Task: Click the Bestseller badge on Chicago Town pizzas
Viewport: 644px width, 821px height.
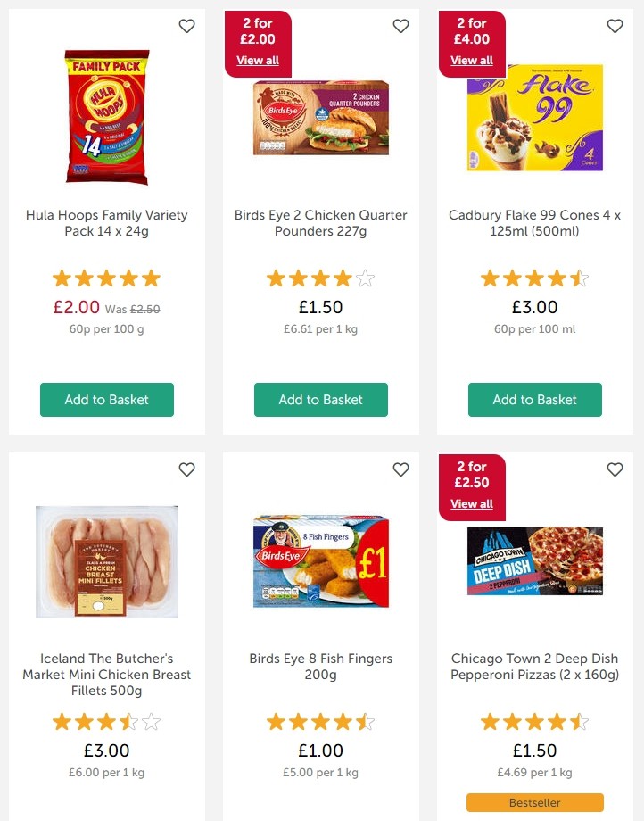Action: pos(535,803)
